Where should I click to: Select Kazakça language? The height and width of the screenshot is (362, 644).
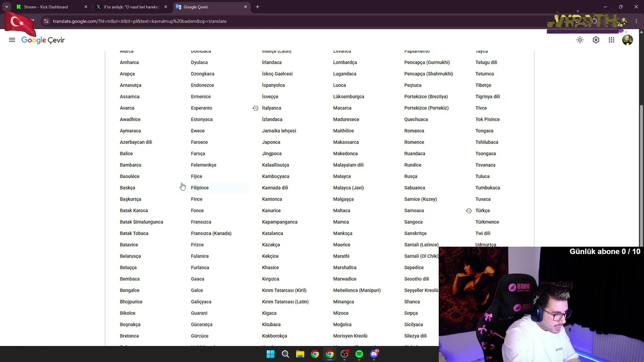pos(271,245)
